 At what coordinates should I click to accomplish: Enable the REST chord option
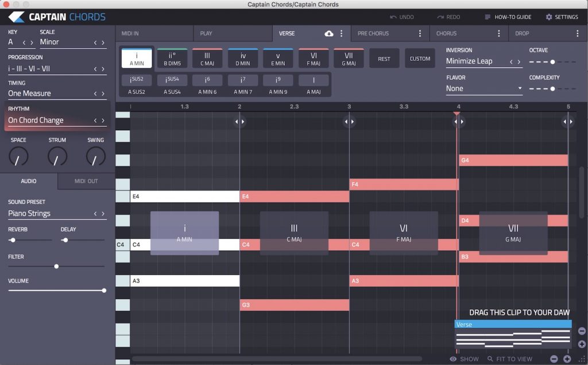pyautogui.click(x=384, y=58)
